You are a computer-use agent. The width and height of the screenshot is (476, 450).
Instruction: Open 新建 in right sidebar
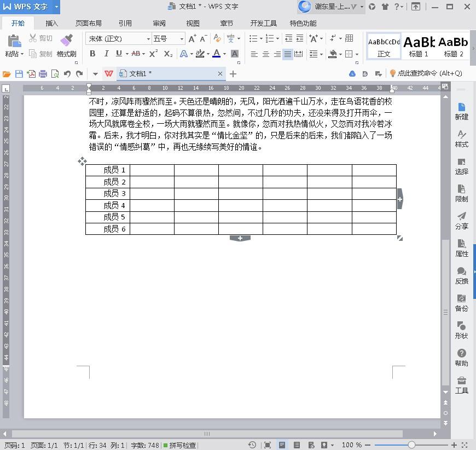(x=461, y=111)
